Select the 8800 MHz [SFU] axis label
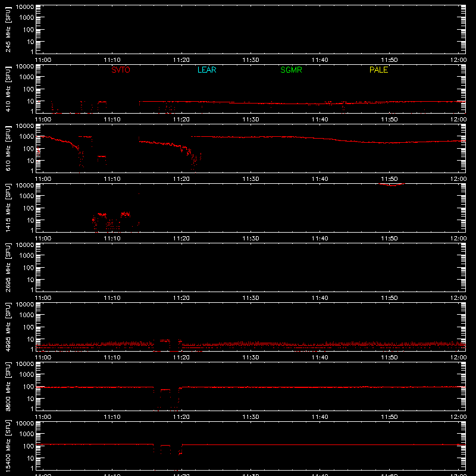 coord(8,387)
